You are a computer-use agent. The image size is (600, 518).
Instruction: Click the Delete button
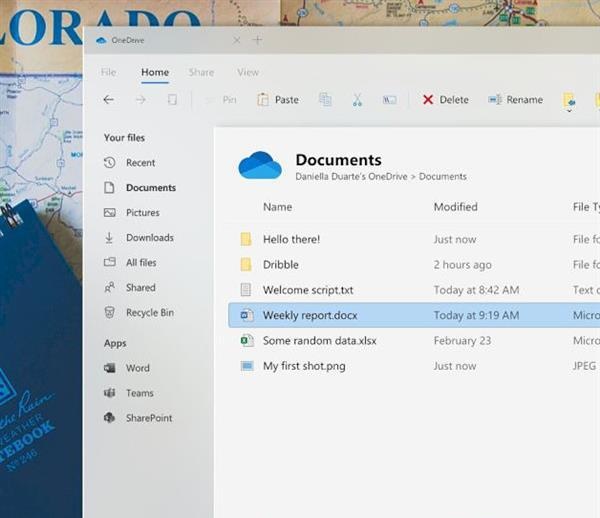[446, 100]
